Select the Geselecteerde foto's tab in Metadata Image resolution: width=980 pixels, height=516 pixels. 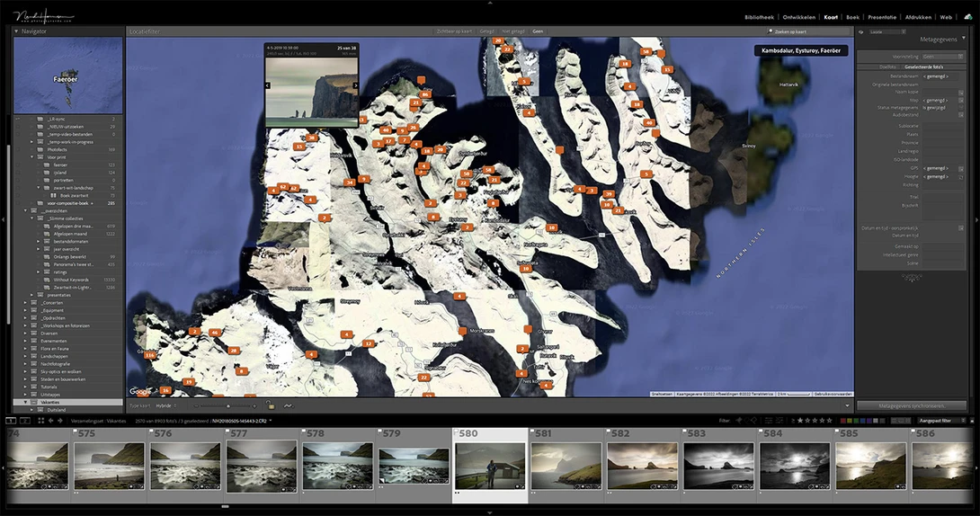[x=923, y=67]
